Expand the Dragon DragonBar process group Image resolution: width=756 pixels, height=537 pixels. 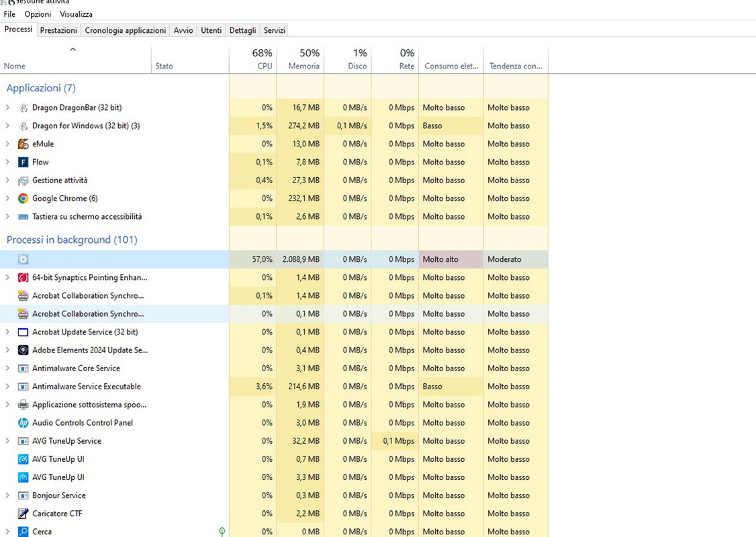point(7,107)
